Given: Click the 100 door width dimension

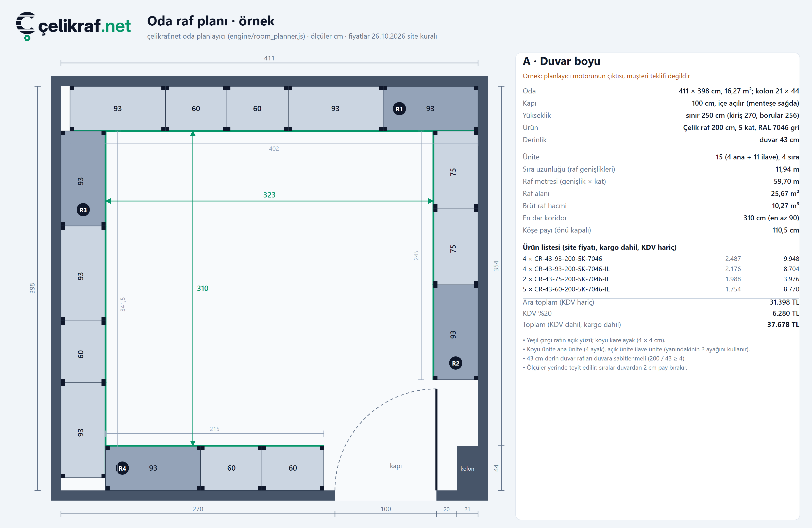Looking at the screenshot, I should 385,509.
